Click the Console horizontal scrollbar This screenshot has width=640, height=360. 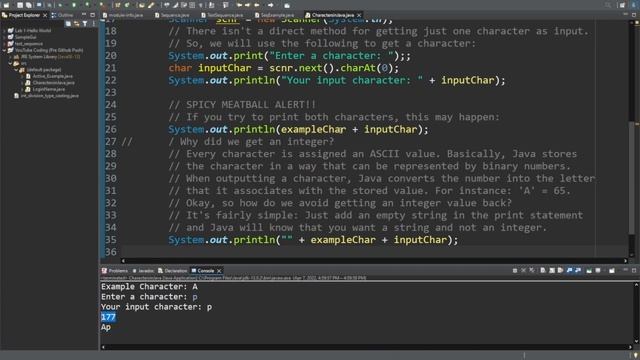pos(366,347)
